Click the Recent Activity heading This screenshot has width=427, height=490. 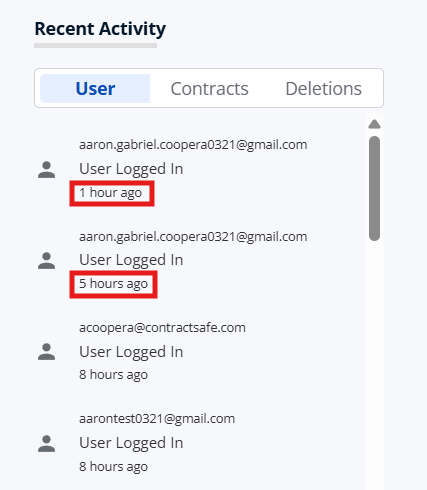click(100, 29)
